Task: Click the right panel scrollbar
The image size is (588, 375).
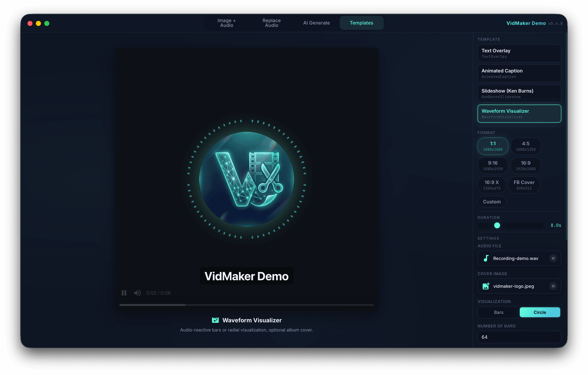Action: (566, 137)
